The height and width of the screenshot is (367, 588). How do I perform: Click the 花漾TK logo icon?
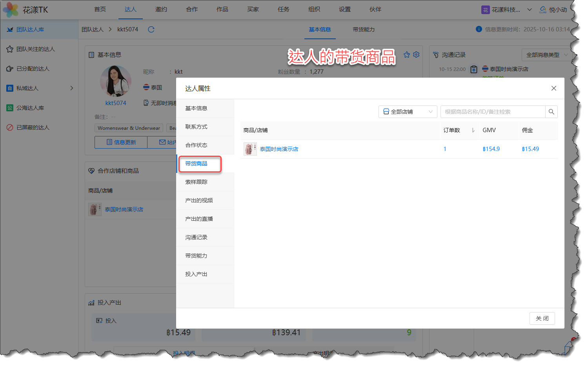pyautogui.click(x=11, y=10)
